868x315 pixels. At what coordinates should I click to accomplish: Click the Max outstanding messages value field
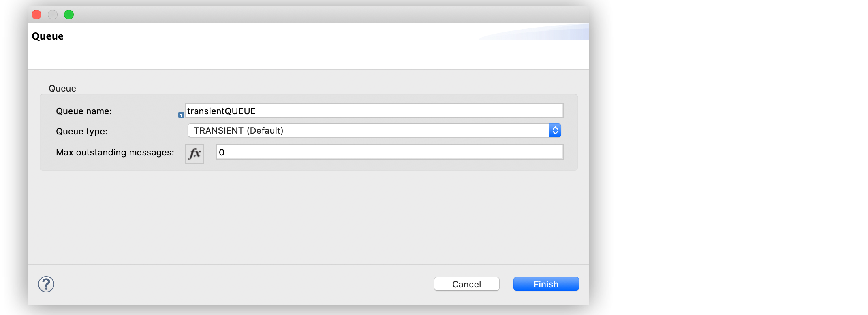(390, 152)
